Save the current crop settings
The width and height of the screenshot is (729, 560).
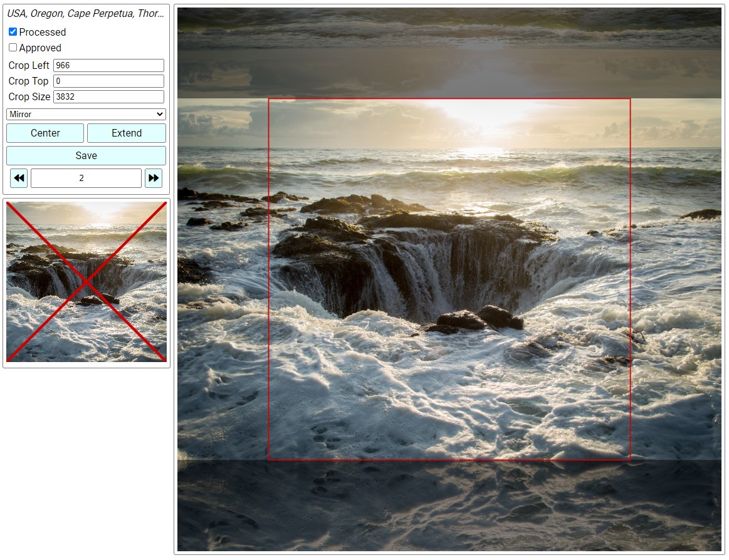(86, 155)
